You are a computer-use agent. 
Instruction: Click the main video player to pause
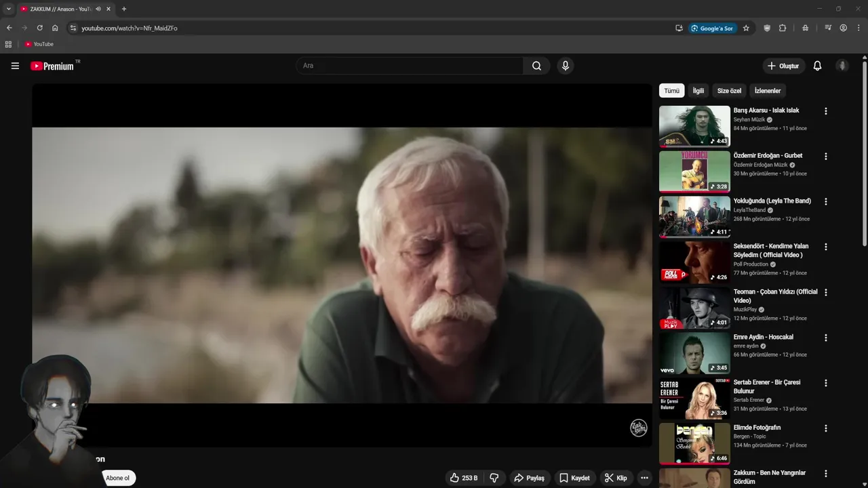pos(342,265)
